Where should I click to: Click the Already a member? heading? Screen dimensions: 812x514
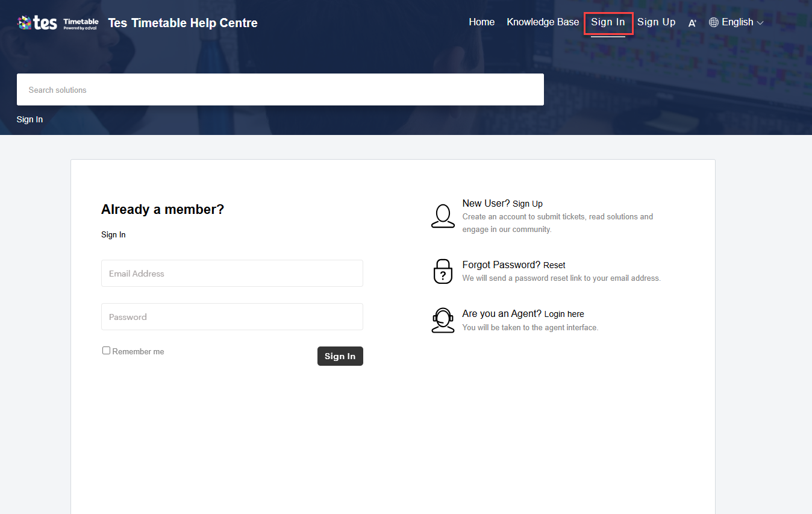click(x=163, y=210)
